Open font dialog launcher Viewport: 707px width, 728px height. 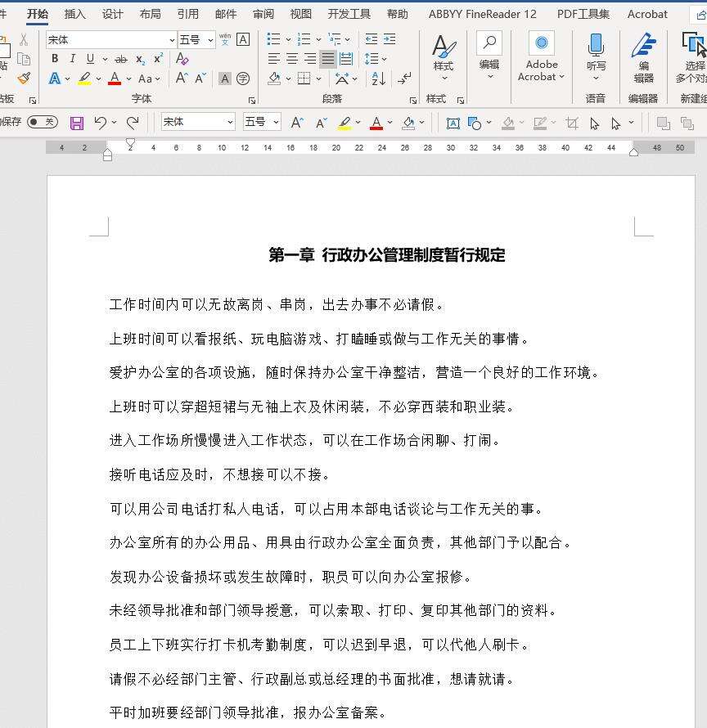[252, 100]
